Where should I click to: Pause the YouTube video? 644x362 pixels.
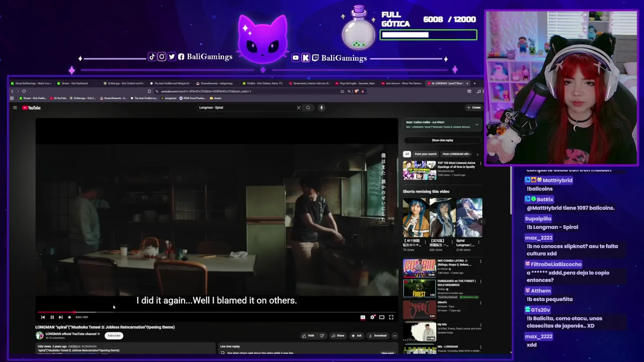52,317
